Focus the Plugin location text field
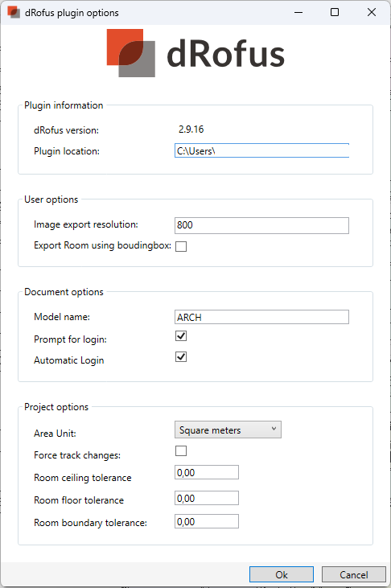 point(261,150)
